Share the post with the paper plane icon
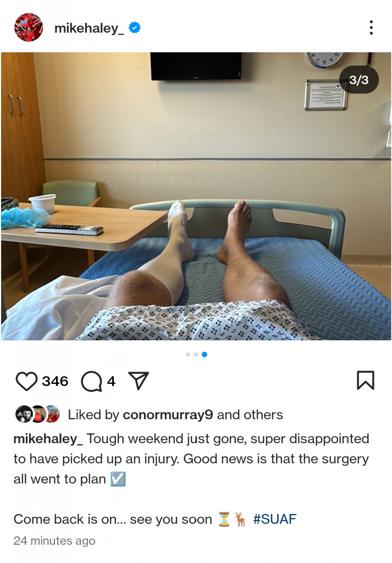The height and width of the screenshot is (563, 392). pos(138,380)
